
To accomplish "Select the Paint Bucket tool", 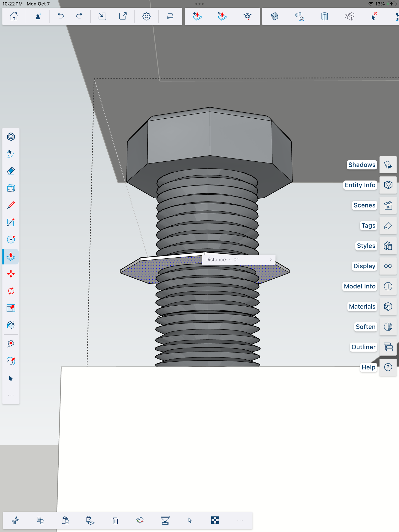I will [x=11, y=325].
